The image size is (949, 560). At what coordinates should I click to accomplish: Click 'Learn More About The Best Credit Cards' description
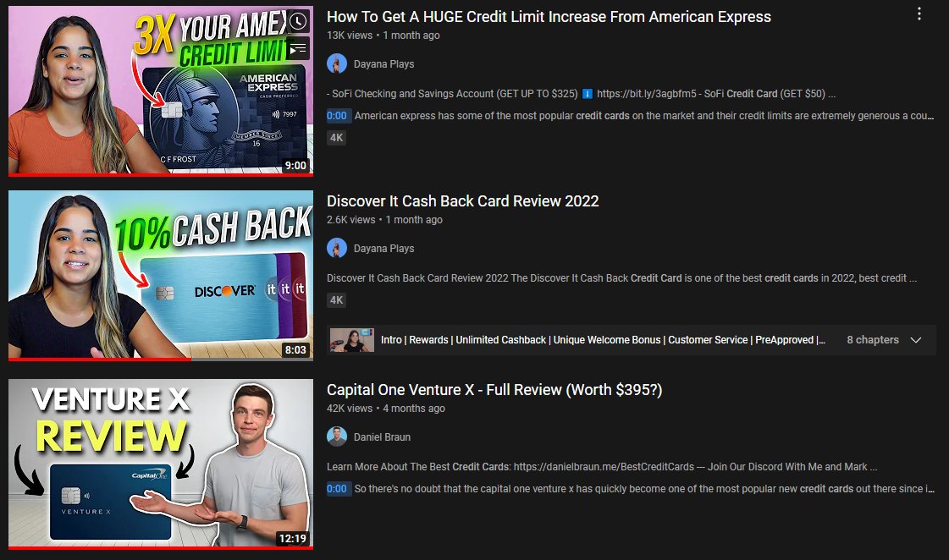pyautogui.click(x=602, y=467)
